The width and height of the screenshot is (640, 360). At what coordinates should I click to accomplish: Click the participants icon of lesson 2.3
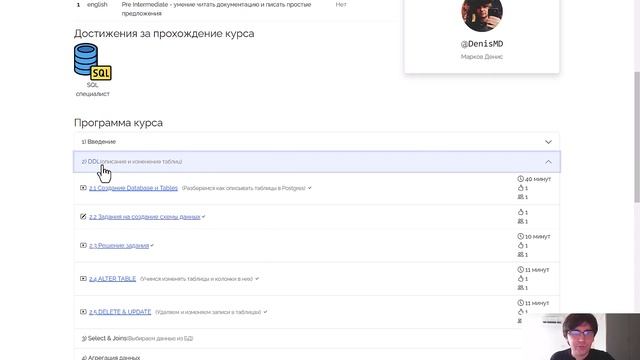pyautogui.click(x=520, y=254)
